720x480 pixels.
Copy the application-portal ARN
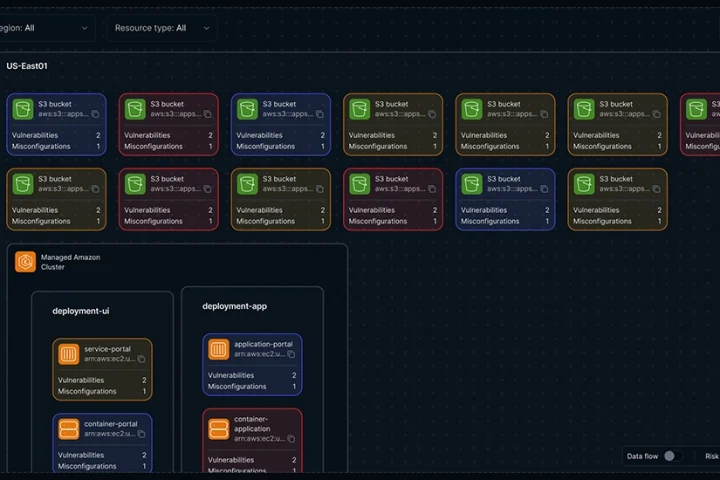[291, 354]
